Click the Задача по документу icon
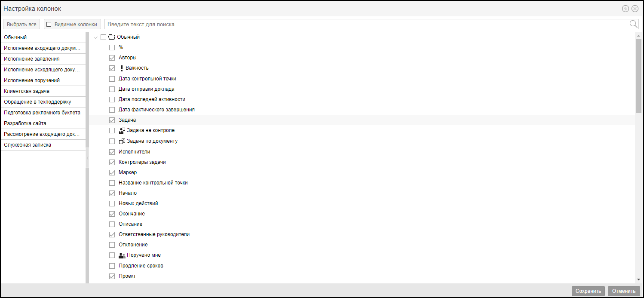This screenshot has width=644, height=298. 122,141
